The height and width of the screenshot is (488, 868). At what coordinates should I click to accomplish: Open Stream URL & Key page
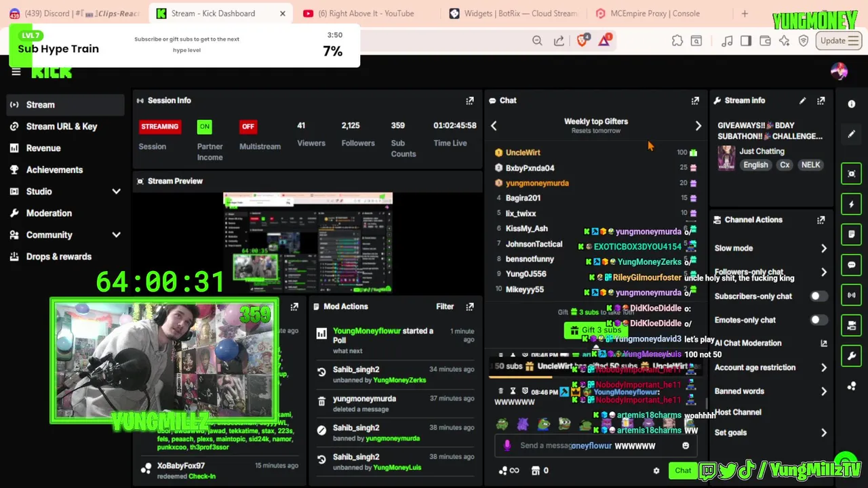point(65,126)
